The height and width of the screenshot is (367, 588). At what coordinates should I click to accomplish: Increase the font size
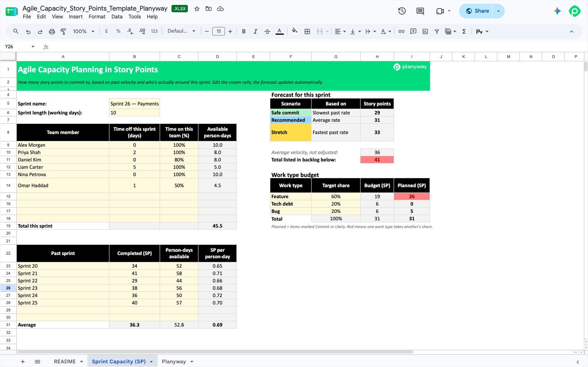tap(230, 31)
